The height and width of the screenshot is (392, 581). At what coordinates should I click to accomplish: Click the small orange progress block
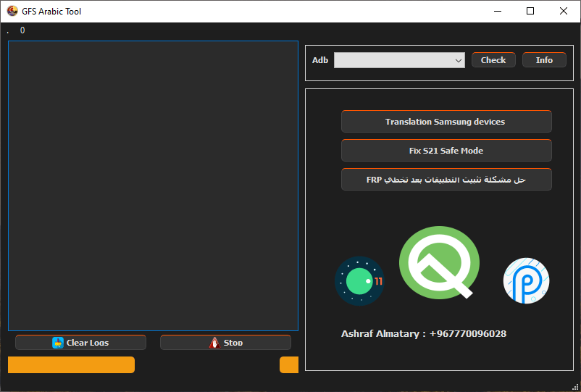coord(289,365)
